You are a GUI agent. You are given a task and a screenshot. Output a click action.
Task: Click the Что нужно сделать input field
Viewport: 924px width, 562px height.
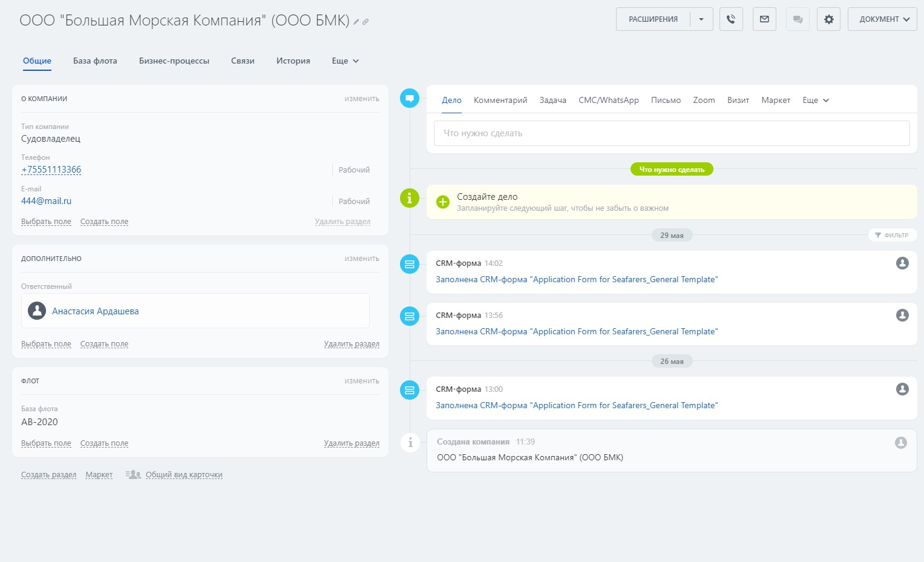[672, 133]
